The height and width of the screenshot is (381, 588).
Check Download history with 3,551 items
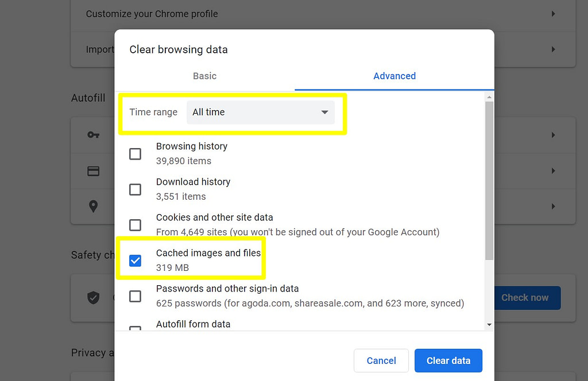pyautogui.click(x=135, y=189)
